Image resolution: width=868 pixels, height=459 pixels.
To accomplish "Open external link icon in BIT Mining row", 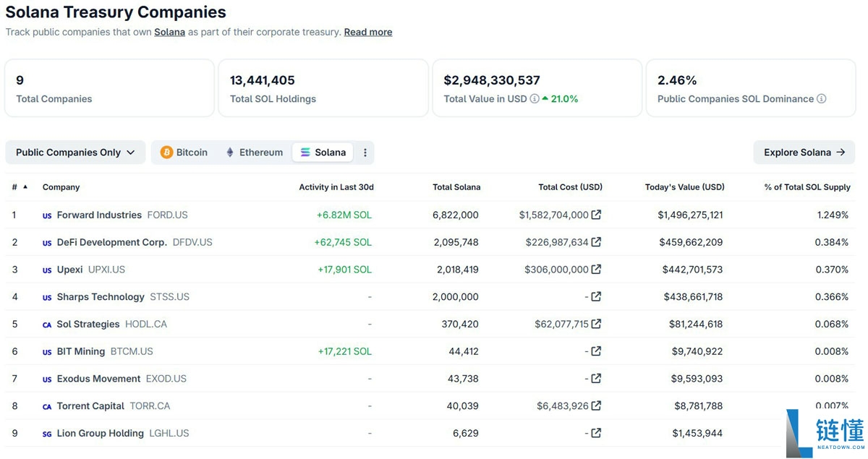I will pos(596,351).
